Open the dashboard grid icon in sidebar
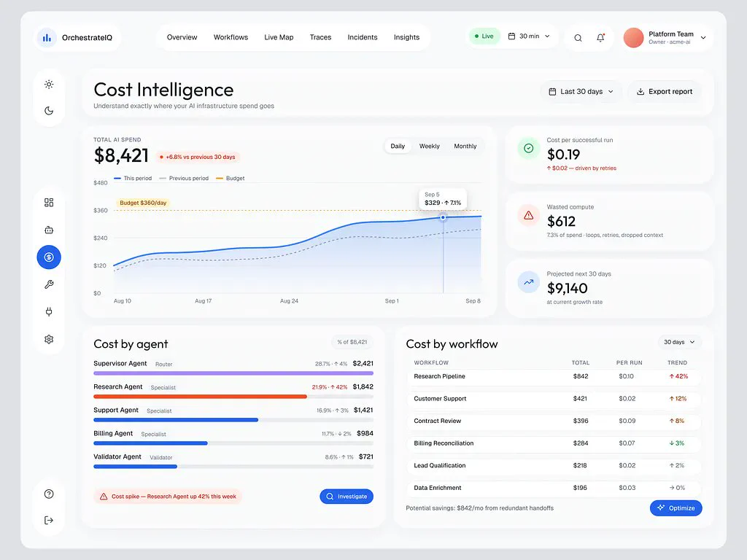747x560 pixels. point(49,203)
